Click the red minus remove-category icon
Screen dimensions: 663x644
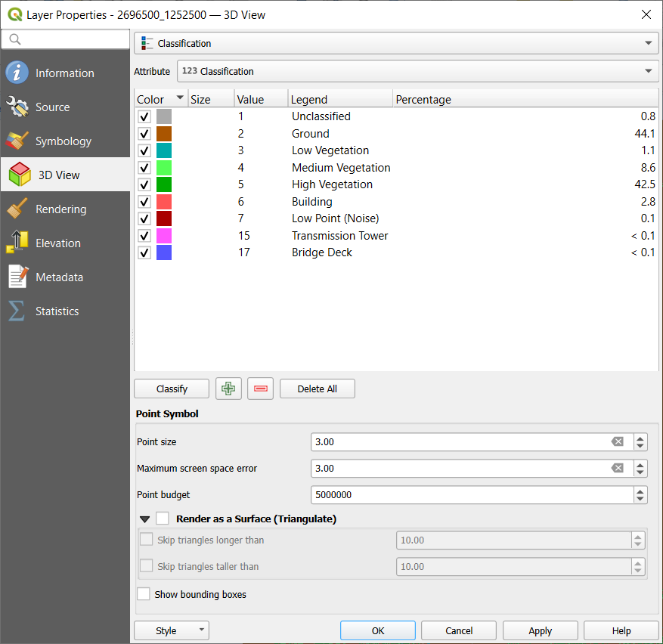pos(261,389)
